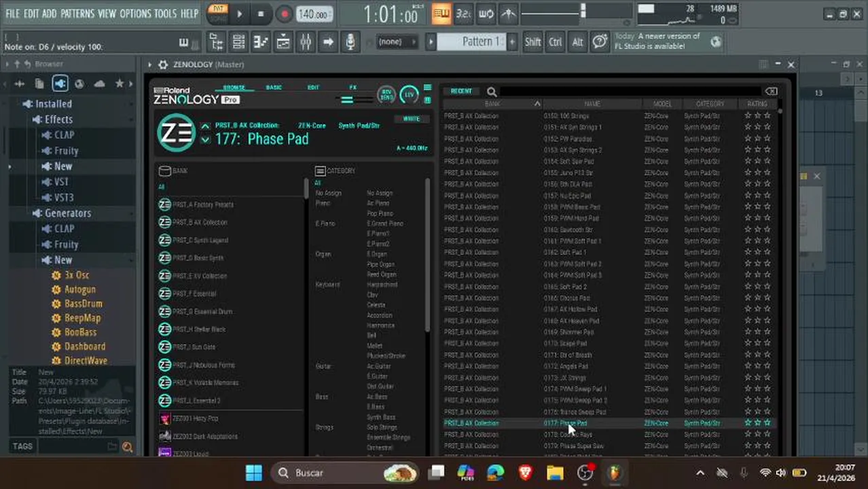Open the ZENOLOGY hamburger menu icon
The width and height of the screenshot is (868, 489).
point(427,88)
